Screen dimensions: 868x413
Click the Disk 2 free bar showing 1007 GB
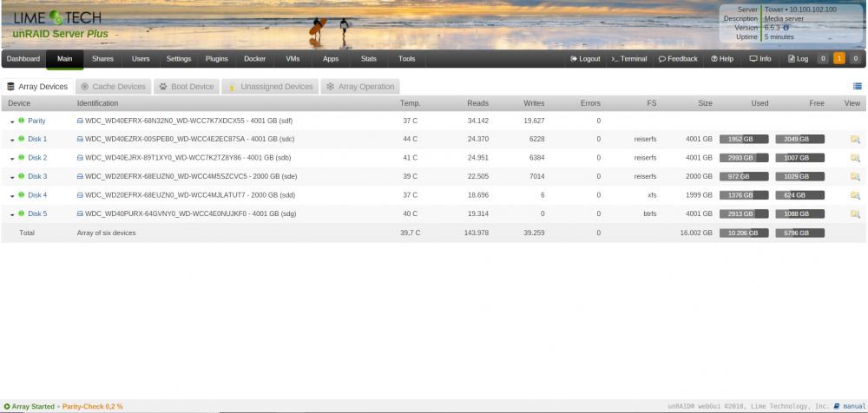tap(800, 158)
